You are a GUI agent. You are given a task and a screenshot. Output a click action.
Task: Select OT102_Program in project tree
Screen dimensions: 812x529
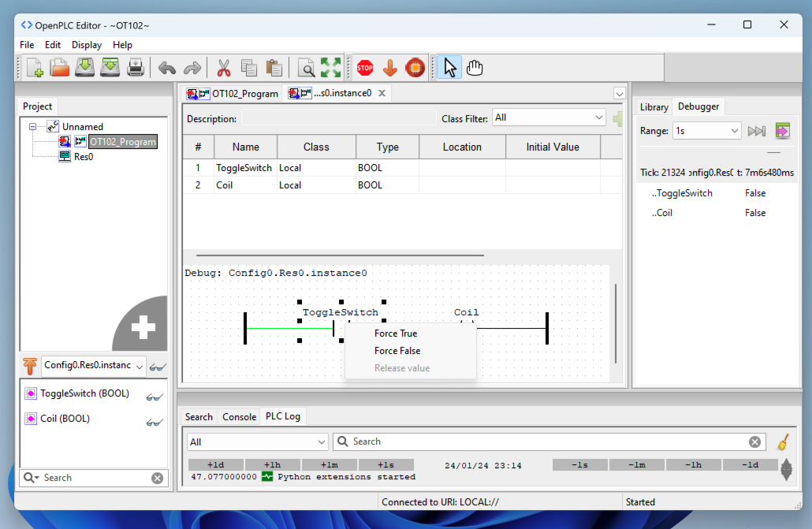(x=122, y=142)
